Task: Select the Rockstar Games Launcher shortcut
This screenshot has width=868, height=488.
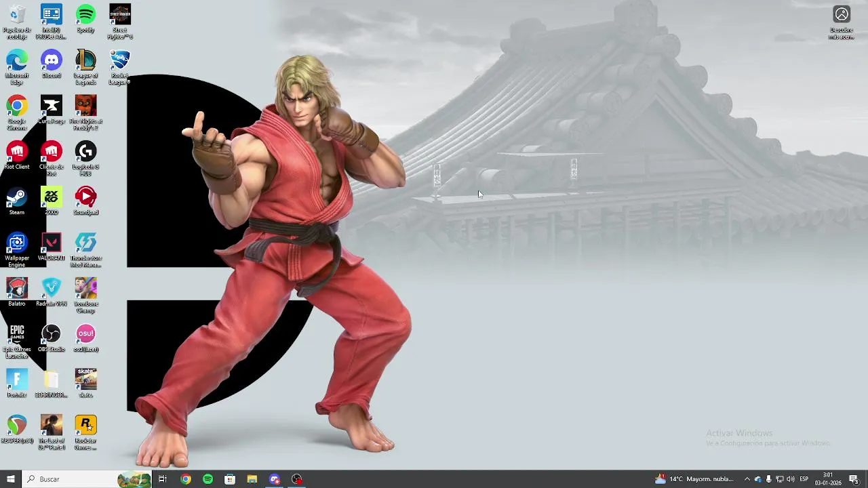Action: pyautogui.click(x=85, y=431)
